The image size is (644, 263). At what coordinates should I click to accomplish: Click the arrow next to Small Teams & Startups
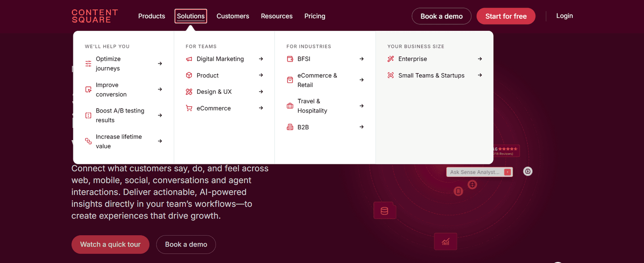click(480, 75)
